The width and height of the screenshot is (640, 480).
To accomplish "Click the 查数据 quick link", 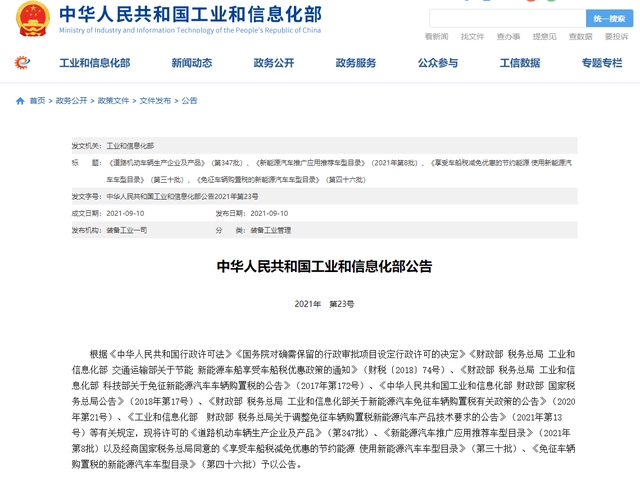I will (x=580, y=37).
